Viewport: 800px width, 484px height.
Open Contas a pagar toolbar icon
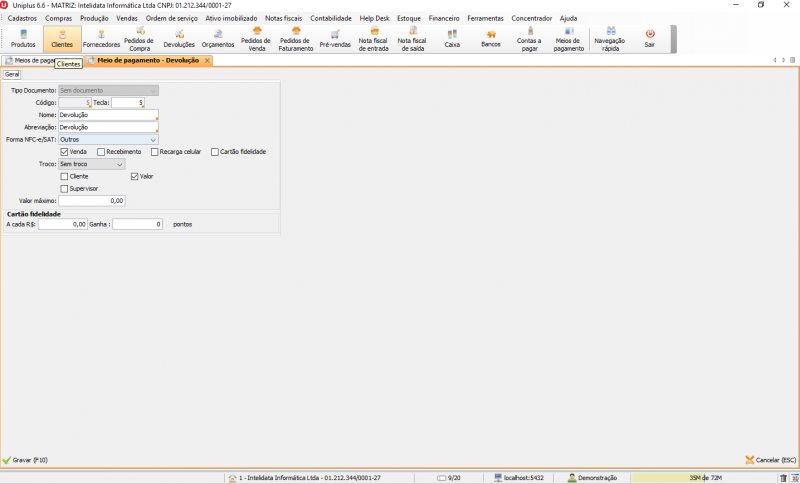coord(530,39)
